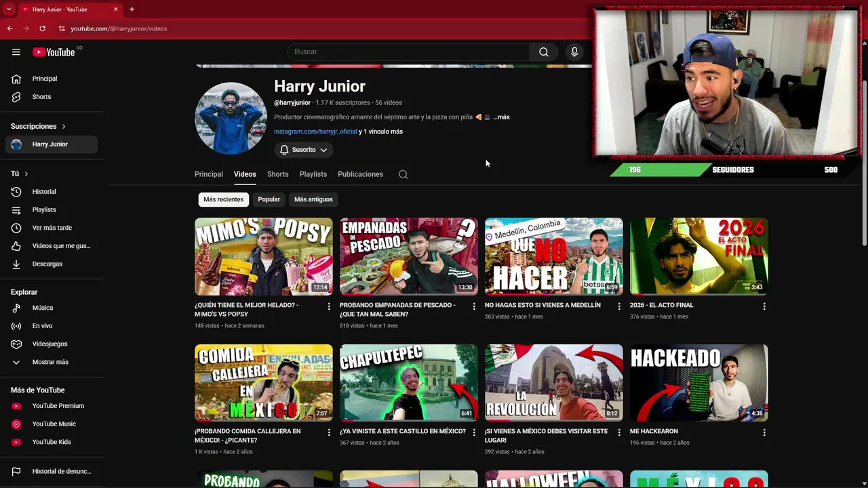The height and width of the screenshot is (488, 868).
Task: Click Mimo's vs Popsy thumbnail
Action: 264,256
